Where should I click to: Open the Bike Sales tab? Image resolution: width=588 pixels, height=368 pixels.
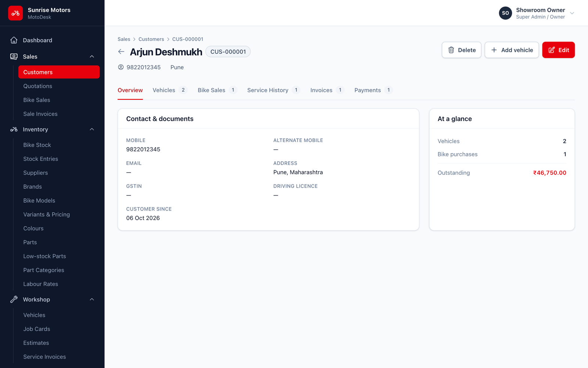(x=217, y=90)
